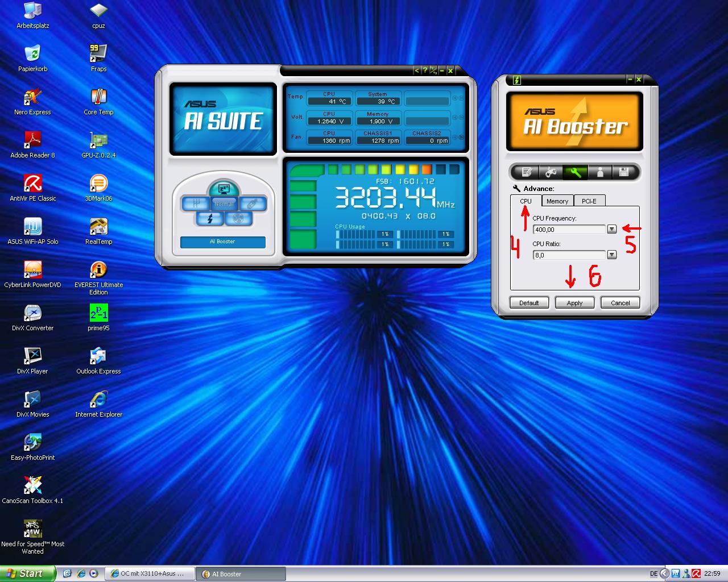
Task: Open the prime95 desktop icon
Action: pyautogui.click(x=98, y=318)
